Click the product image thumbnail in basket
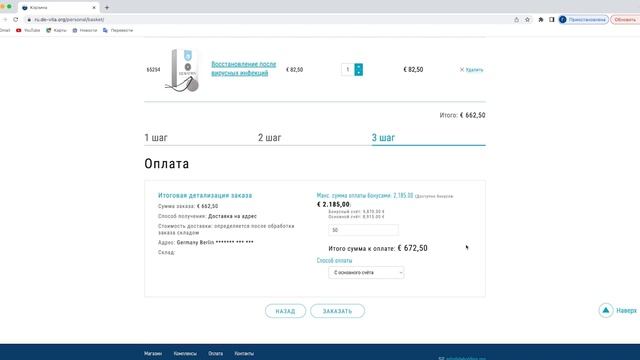The image size is (640, 360). click(183, 70)
